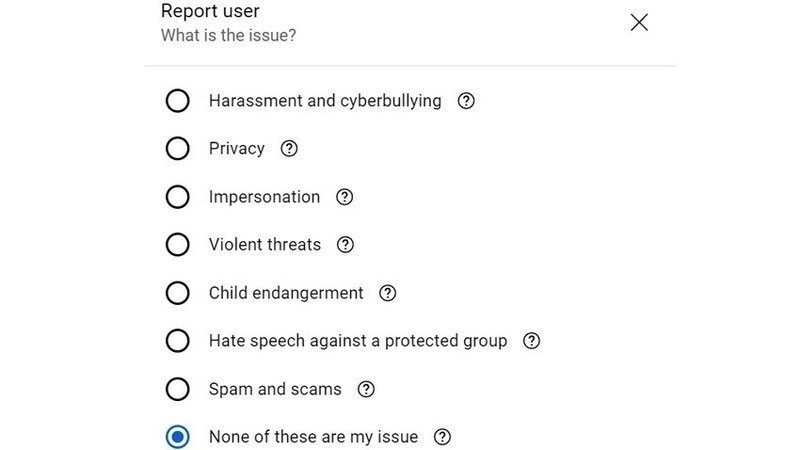Open help icon beside Harassment and cyberbullying
800x450 pixels.
(465, 101)
